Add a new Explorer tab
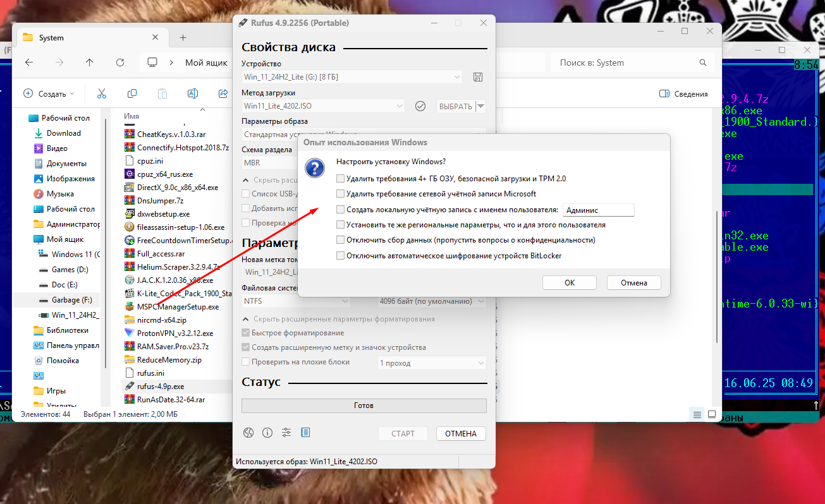The width and height of the screenshot is (825, 504). pos(183,37)
